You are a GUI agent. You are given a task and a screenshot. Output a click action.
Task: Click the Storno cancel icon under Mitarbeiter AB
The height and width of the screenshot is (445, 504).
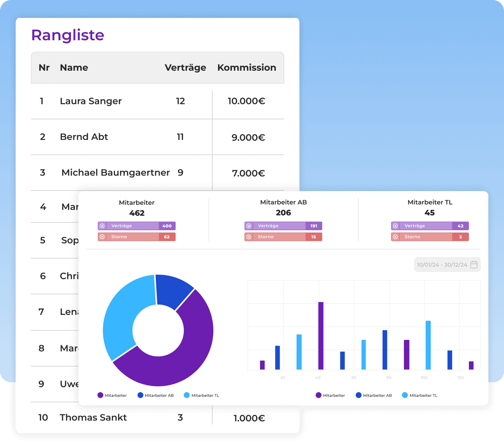[x=249, y=237]
